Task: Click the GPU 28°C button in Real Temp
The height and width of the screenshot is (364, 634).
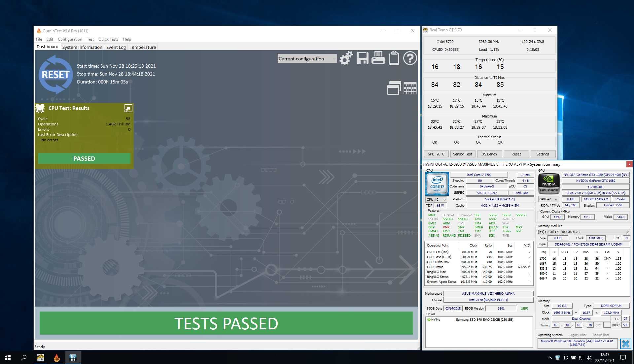Action: 436,154
